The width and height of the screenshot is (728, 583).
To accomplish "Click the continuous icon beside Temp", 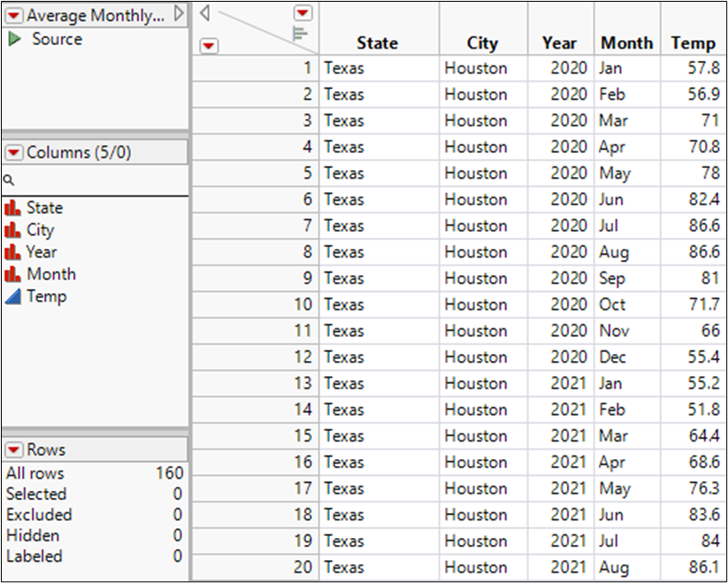I will (x=12, y=296).
